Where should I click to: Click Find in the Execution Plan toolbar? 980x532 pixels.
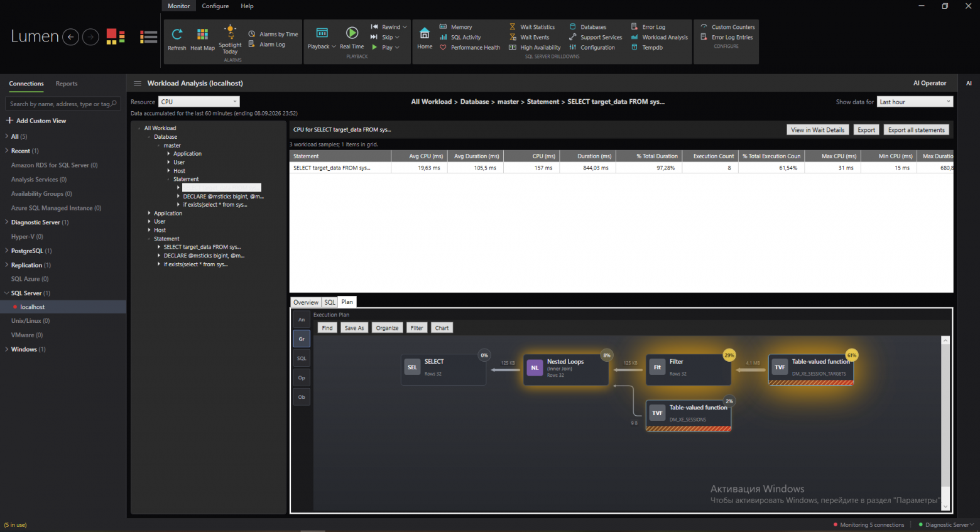coord(327,328)
